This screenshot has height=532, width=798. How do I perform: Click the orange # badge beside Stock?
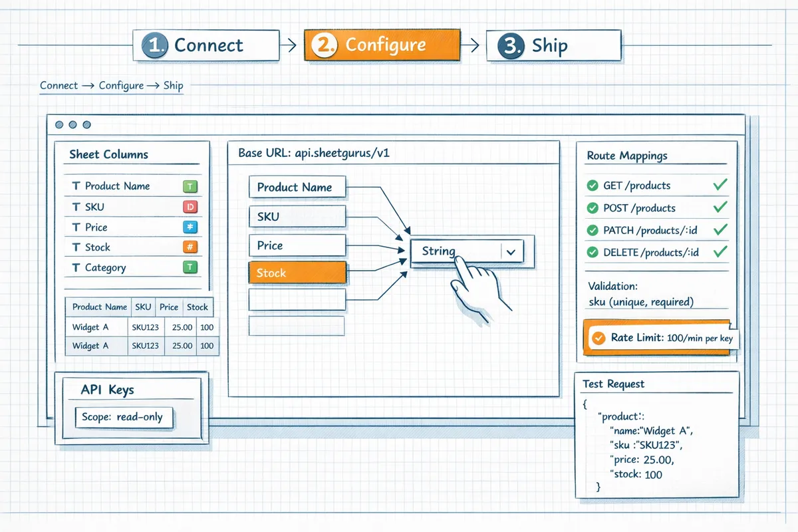pyautogui.click(x=190, y=247)
